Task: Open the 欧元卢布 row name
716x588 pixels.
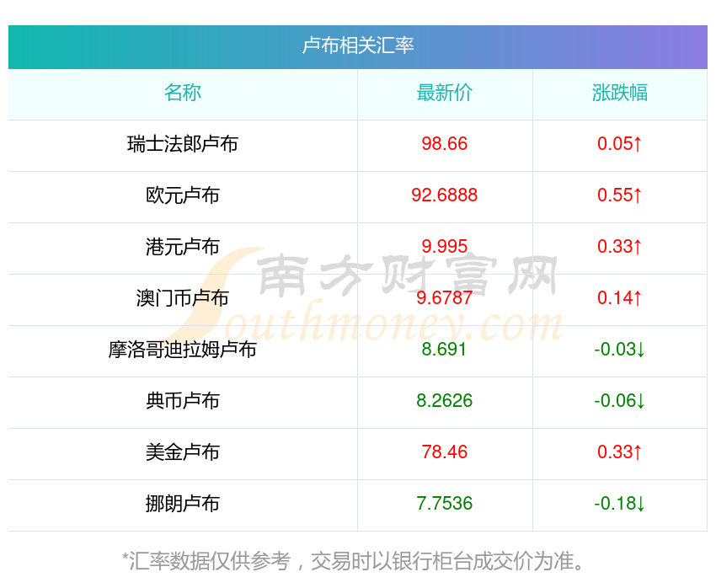Action: point(183,195)
